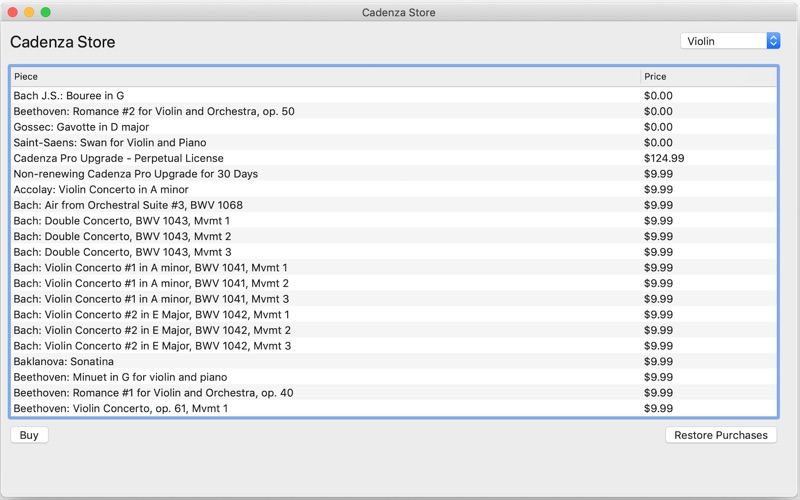The image size is (800, 500).
Task: Click $0.00 price of Gossec Gavotte
Action: click(658, 127)
